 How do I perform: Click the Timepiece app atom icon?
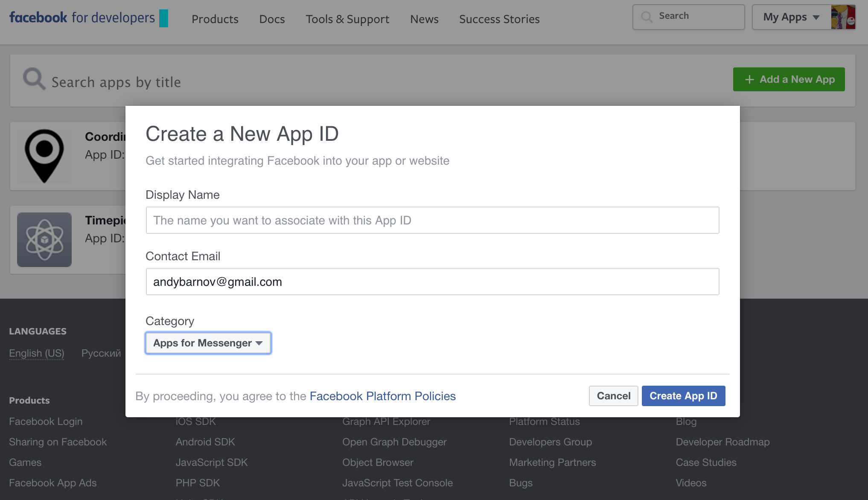[x=44, y=239]
